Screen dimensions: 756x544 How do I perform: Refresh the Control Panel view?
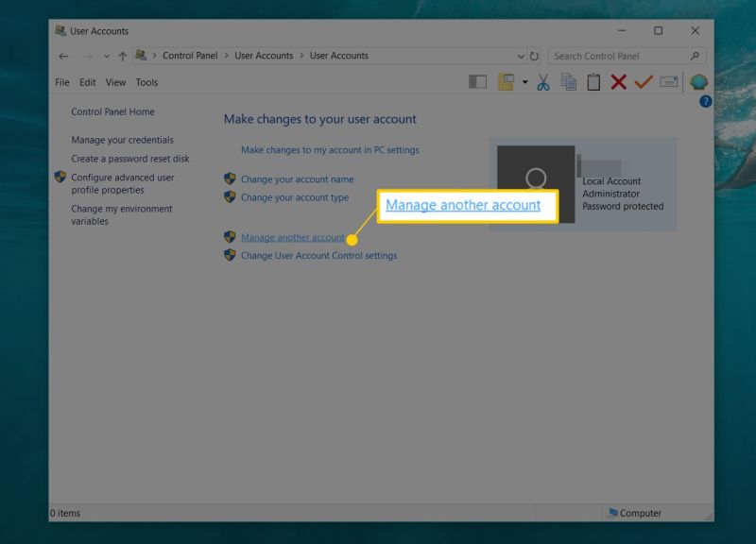pyautogui.click(x=534, y=56)
